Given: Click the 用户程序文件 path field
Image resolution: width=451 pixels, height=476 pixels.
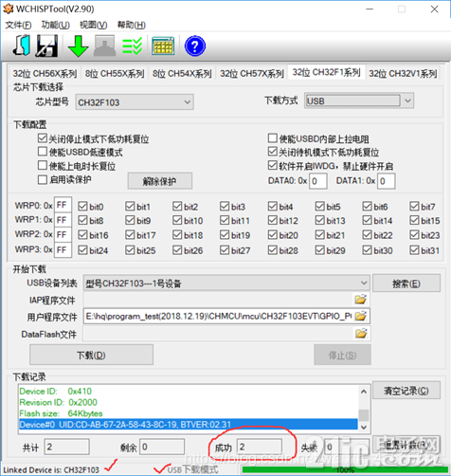Looking at the screenshot, I should [219, 316].
